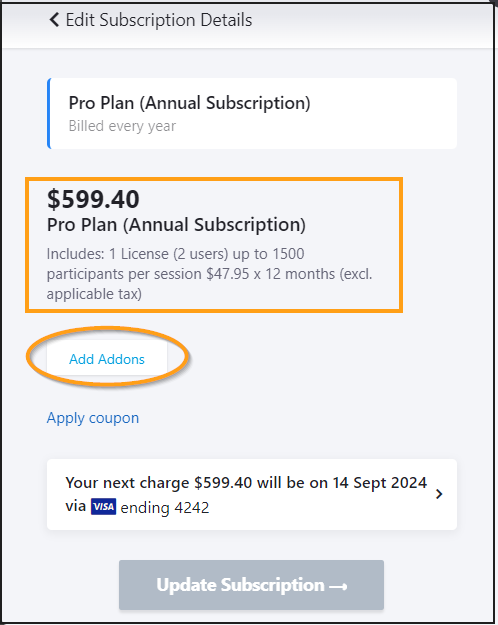Click the $599.40 amount in next charge

click(x=223, y=483)
